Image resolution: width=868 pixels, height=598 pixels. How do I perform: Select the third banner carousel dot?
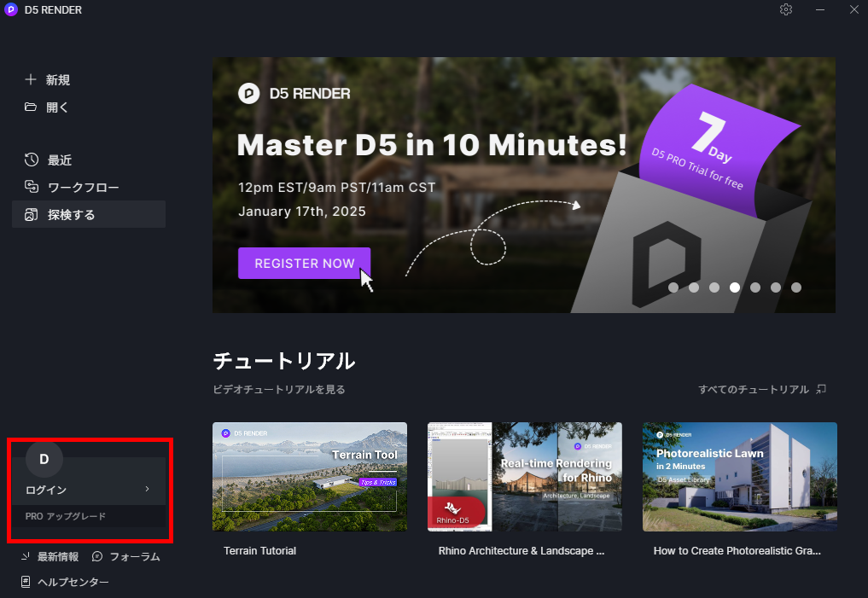(714, 287)
